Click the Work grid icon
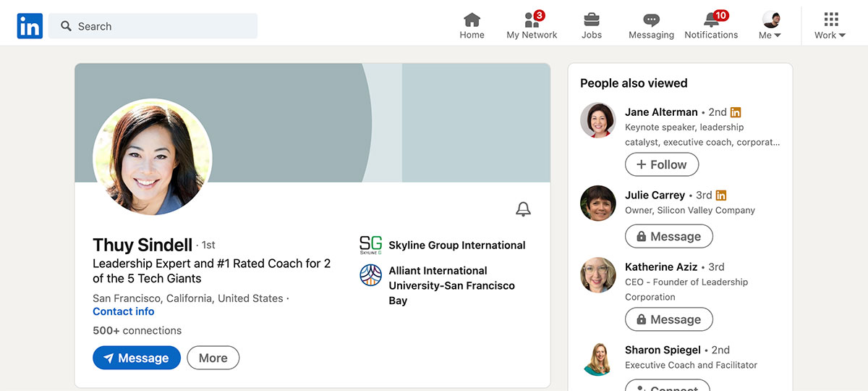This screenshot has width=868, height=391. 831,20
